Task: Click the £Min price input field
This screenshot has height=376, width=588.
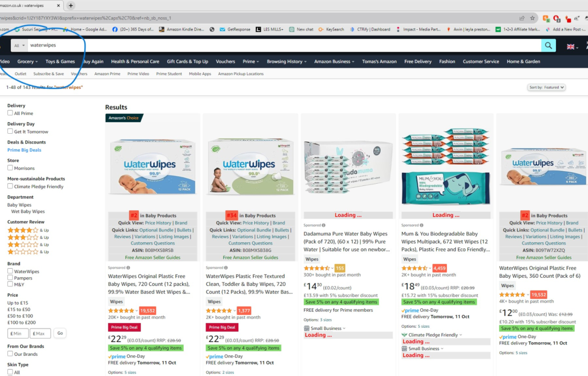Action: [x=18, y=333]
